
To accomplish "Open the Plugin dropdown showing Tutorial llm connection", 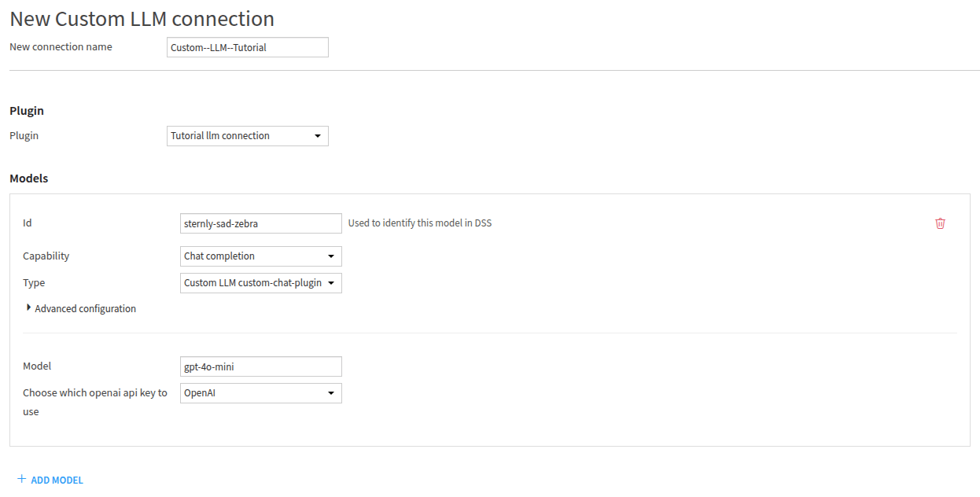I will pyautogui.click(x=248, y=136).
